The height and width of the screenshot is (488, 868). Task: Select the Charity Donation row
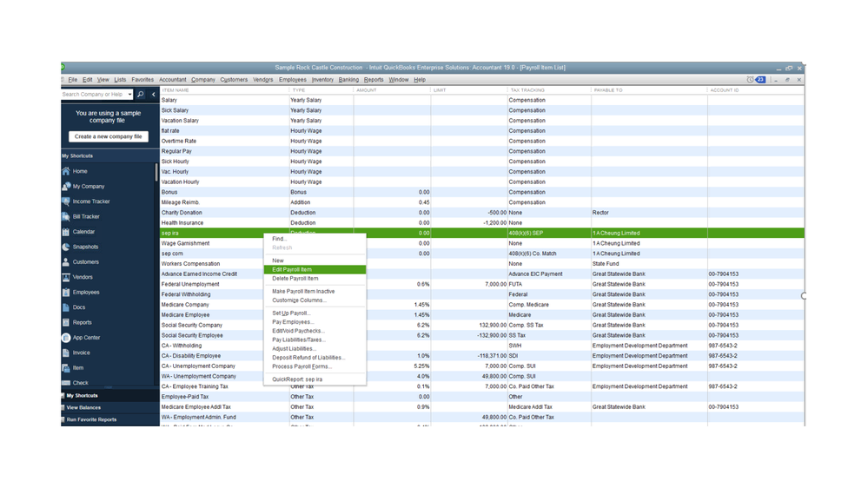coord(481,213)
